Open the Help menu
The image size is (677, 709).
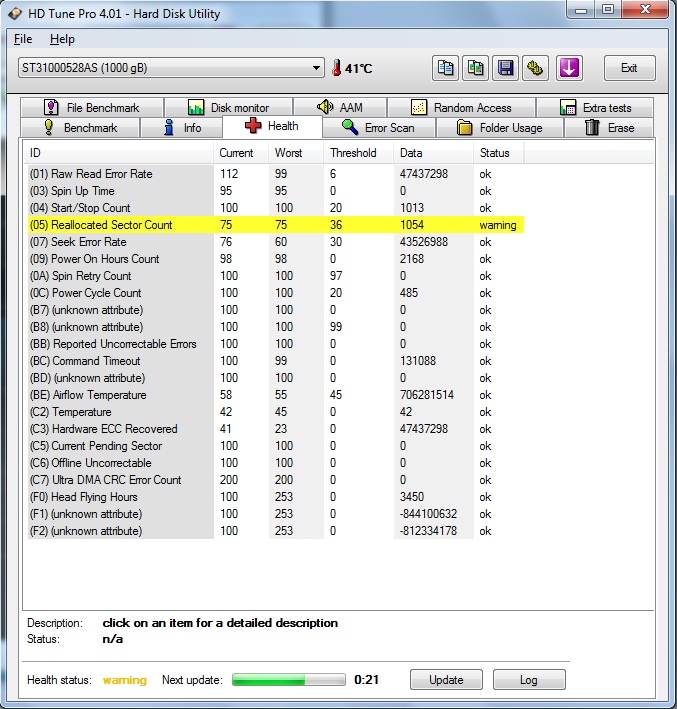tap(62, 39)
